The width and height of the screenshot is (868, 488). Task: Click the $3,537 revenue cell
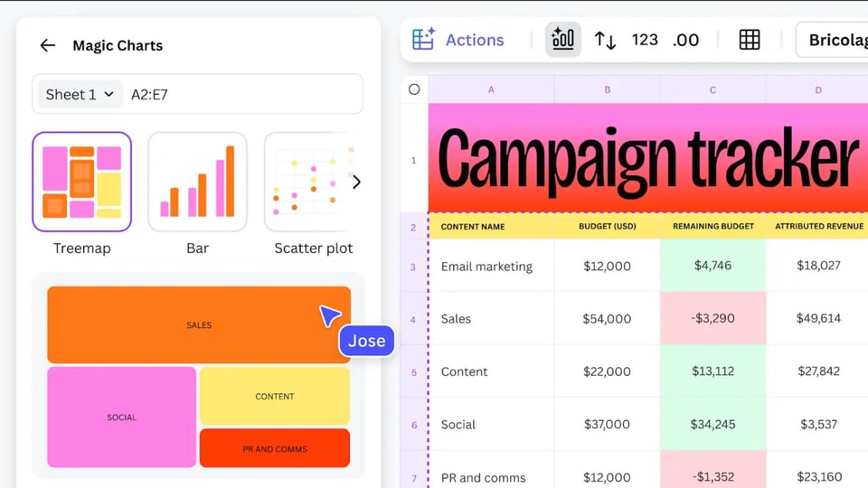pos(818,425)
